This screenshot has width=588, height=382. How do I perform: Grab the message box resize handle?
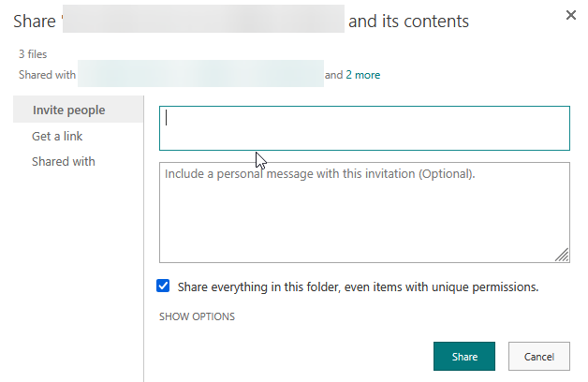(562, 255)
